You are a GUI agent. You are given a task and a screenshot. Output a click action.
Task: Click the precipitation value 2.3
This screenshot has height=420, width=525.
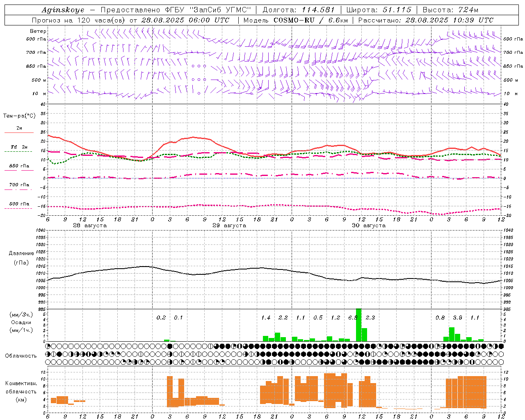point(370,318)
